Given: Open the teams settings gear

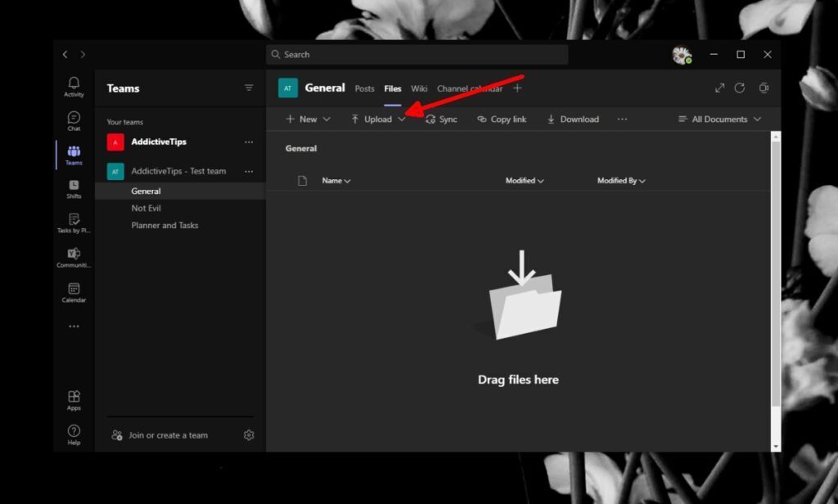Looking at the screenshot, I should pyautogui.click(x=249, y=435).
